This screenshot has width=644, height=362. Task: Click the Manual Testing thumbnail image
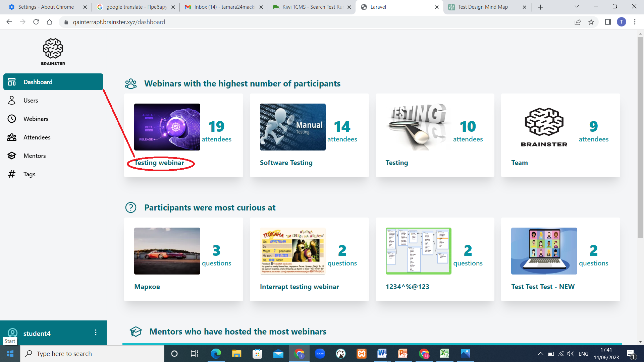292,127
